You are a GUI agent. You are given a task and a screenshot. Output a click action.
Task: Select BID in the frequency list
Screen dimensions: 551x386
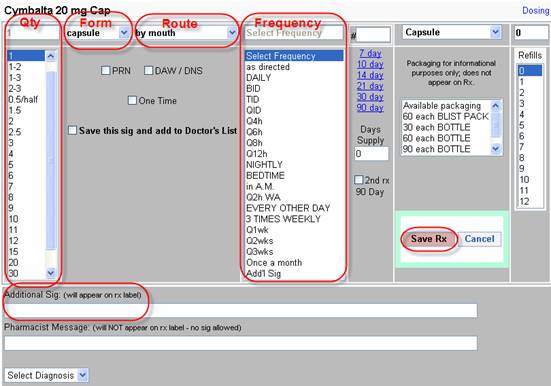[253, 89]
